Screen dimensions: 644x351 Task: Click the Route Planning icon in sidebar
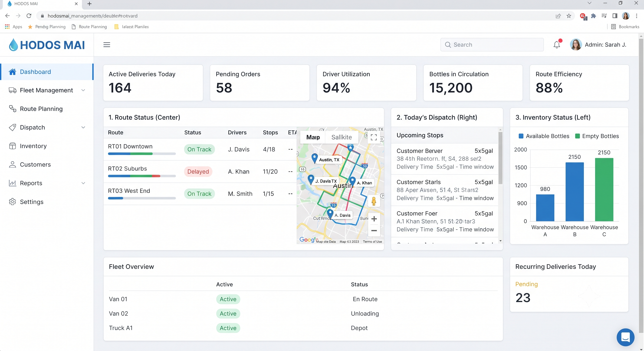[13, 109]
